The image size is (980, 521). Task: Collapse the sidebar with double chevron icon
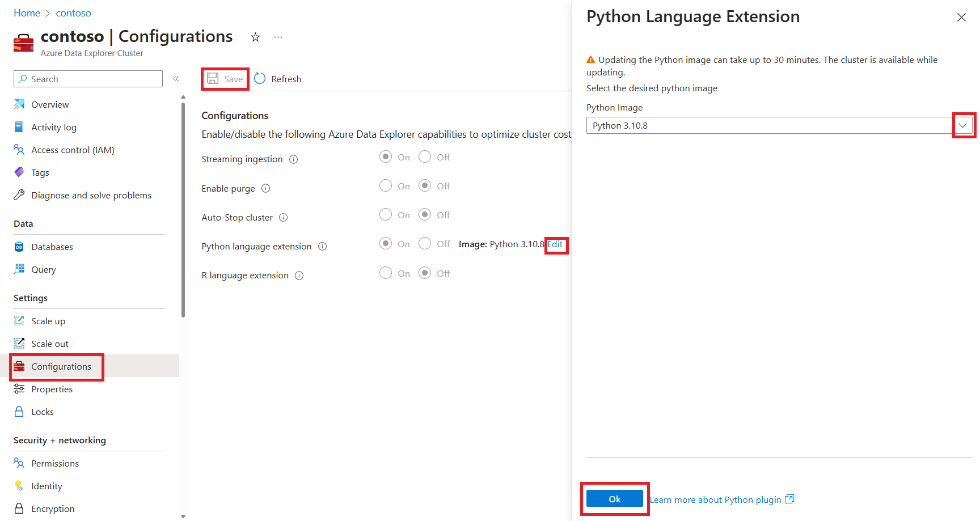pyautogui.click(x=176, y=79)
